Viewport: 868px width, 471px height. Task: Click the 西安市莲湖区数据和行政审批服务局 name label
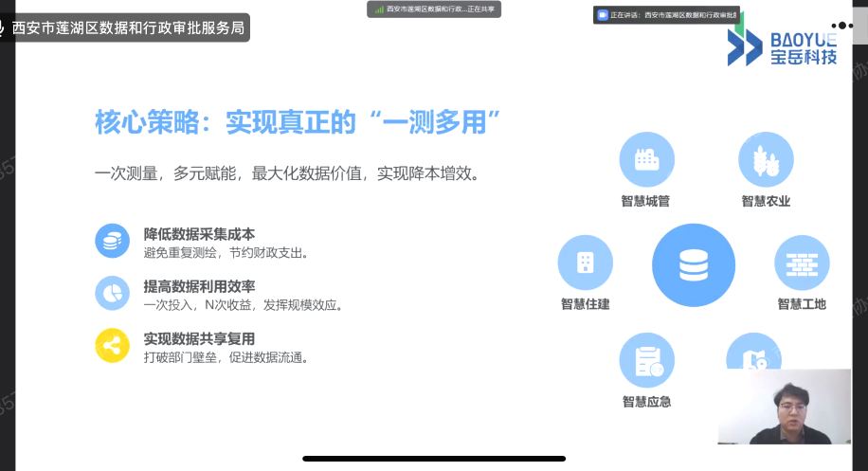(x=127, y=28)
